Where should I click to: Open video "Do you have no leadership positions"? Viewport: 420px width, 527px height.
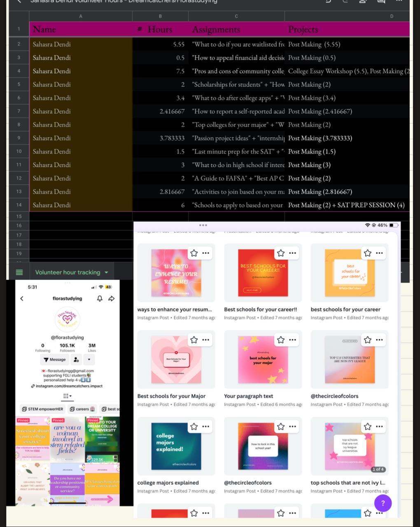(67, 484)
